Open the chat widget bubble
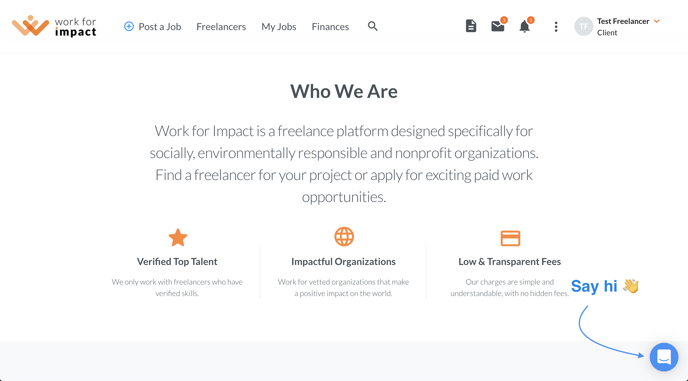 pyautogui.click(x=664, y=357)
